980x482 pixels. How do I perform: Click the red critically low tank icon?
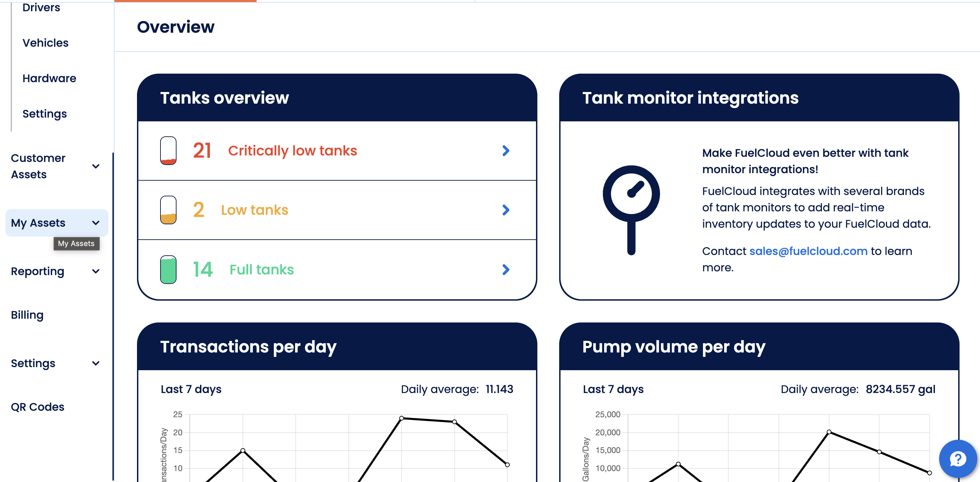click(x=168, y=151)
